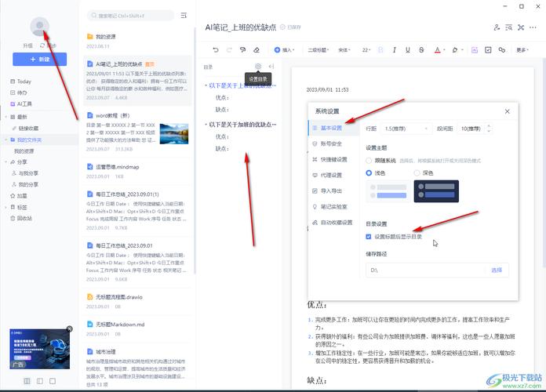Collapse the first outline heading entry
The width and height of the screenshot is (546, 392).
(206, 85)
